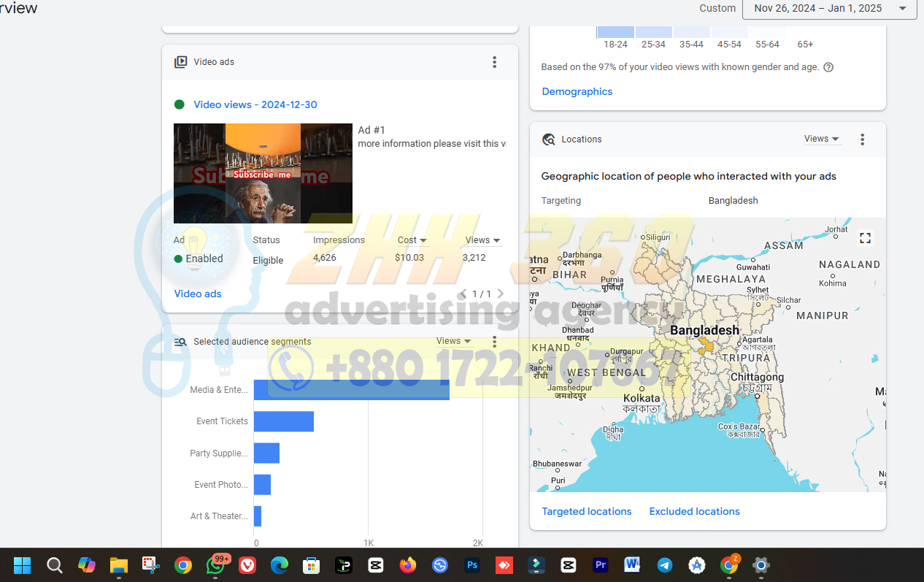924x582 pixels.
Task: Click the Status column header
Action: pos(266,240)
